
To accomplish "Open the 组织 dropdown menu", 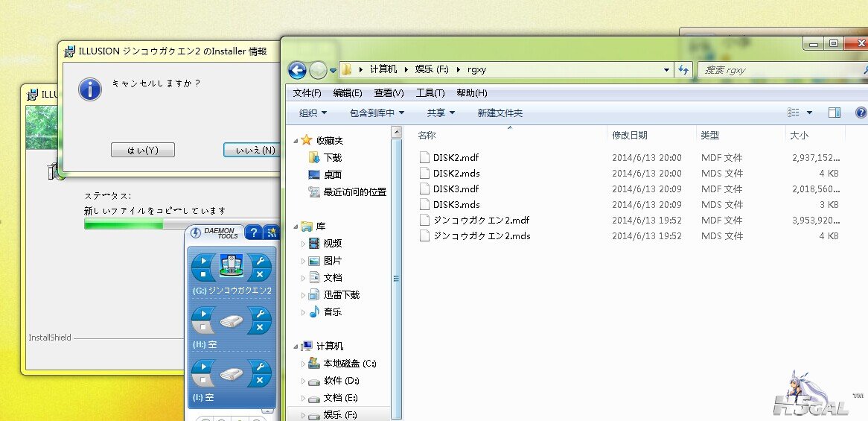I will pyautogui.click(x=313, y=113).
